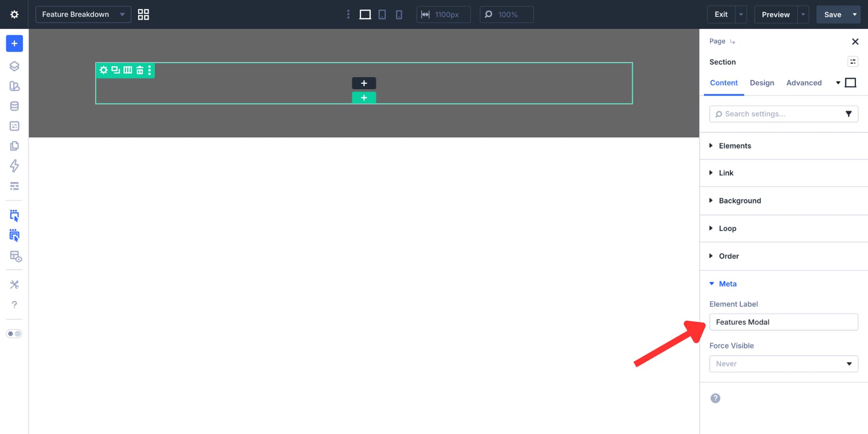Open the Exit dropdown arrow

pyautogui.click(x=741, y=14)
